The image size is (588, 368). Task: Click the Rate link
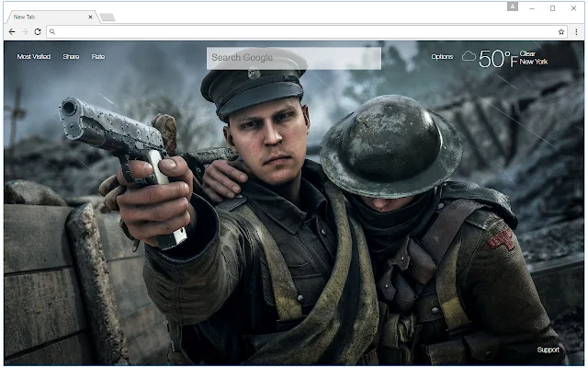coord(98,57)
